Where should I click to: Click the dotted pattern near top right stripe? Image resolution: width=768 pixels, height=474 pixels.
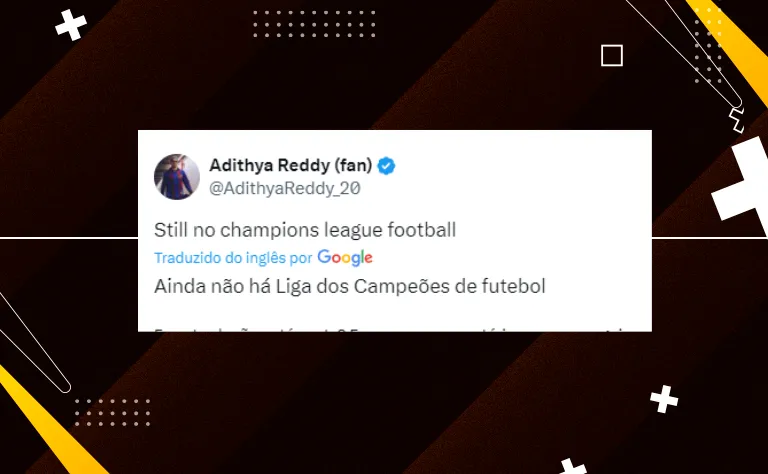tap(708, 46)
